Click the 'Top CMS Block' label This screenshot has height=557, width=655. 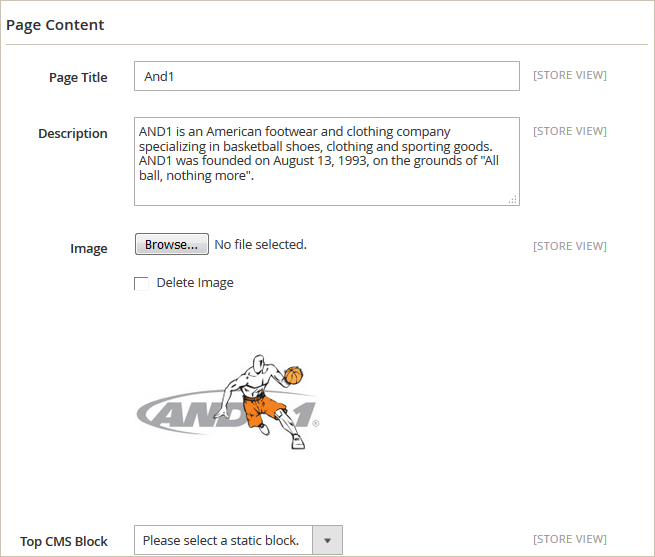pyautogui.click(x=63, y=542)
